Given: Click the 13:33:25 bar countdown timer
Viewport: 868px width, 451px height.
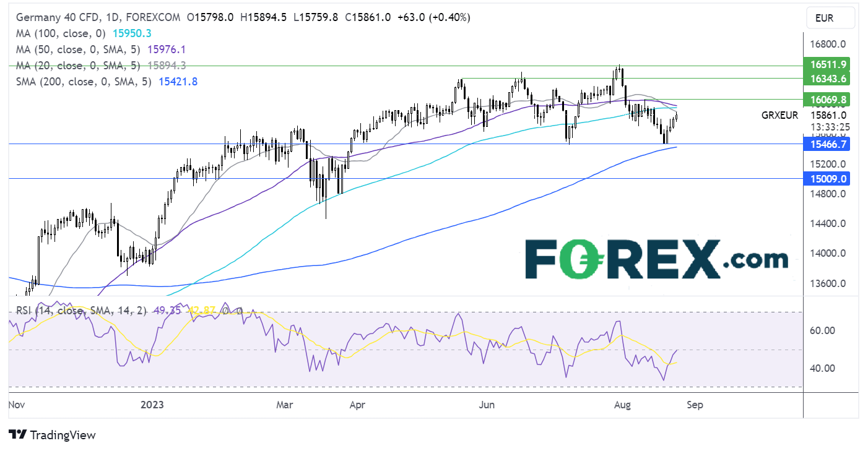Looking at the screenshot, I should 831,127.
